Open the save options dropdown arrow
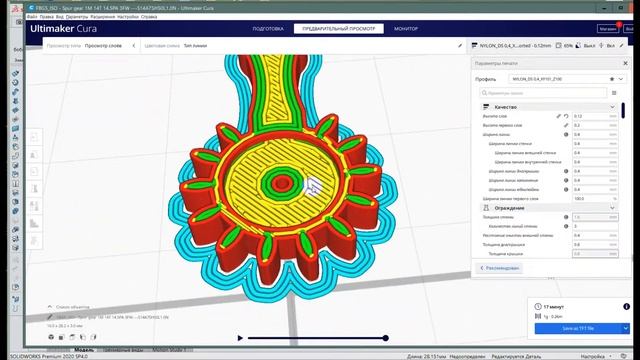The width and height of the screenshot is (640, 360). point(625,328)
